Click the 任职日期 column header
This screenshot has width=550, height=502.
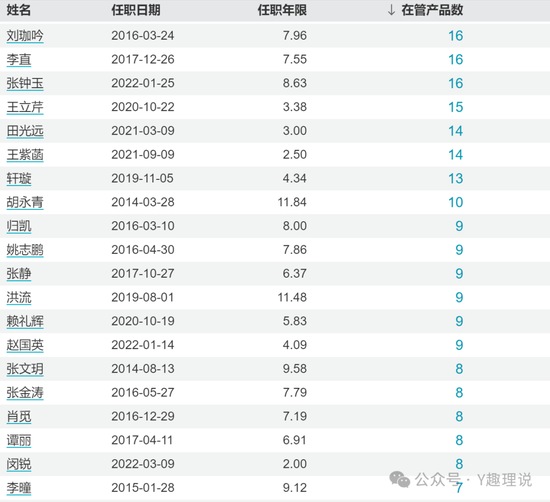pyautogui.click(x=136, y=10)
